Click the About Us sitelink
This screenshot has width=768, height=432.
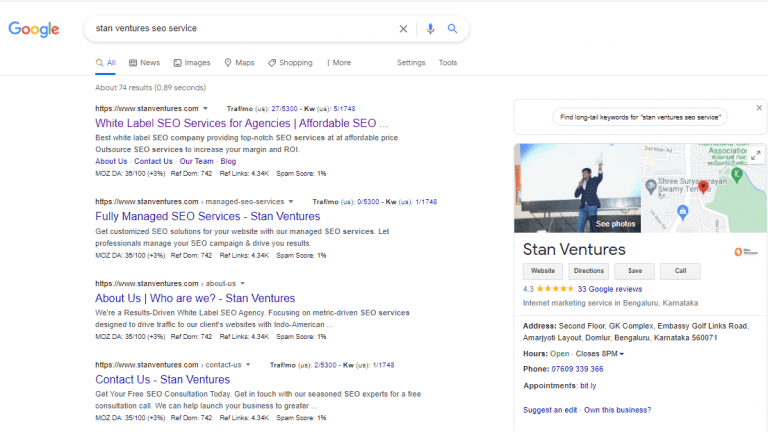pyautogui.click(x=111, y=162)
